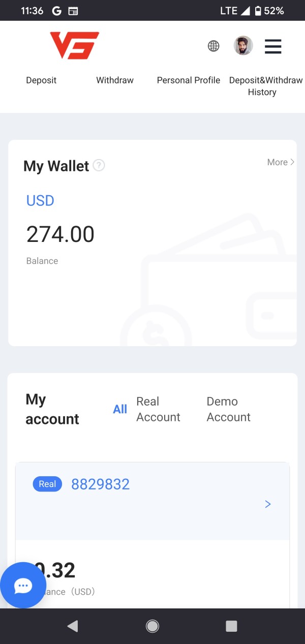The height and width of the screenshot is (644, 305).
Task: Expand More in My Wallet
Action: tap(281, 162)
